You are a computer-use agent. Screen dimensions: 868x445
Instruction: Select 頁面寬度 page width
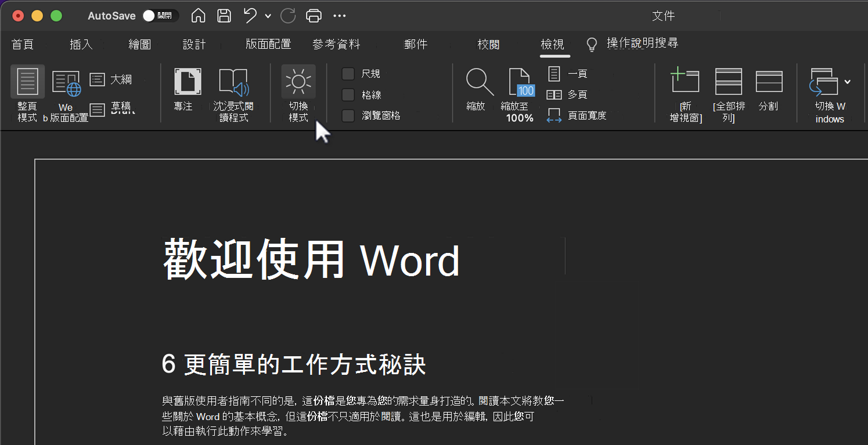[577, 115]
